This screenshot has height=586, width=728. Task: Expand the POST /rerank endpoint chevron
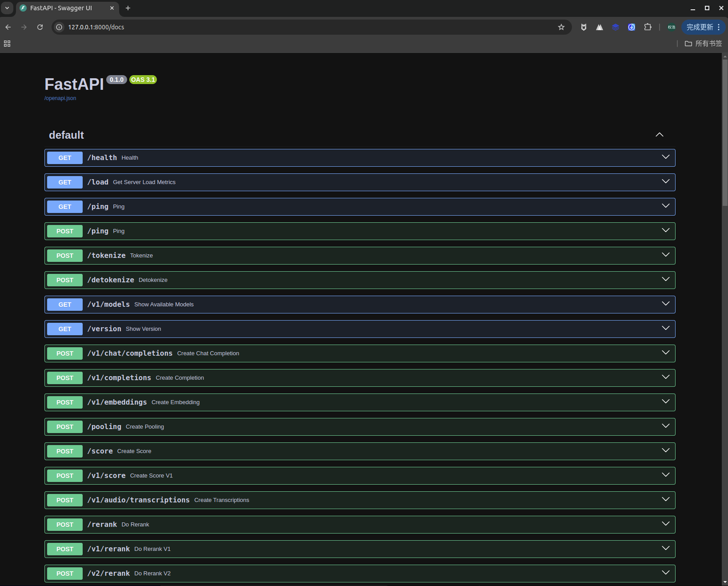[x=666, y=524]
